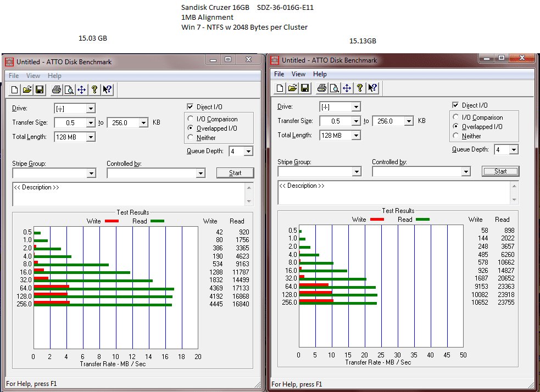Image resolution: width=540 pixels, height=392 pixels.
Task: Click four-arrow move icon in right window
Action: (x=347, y=88)
